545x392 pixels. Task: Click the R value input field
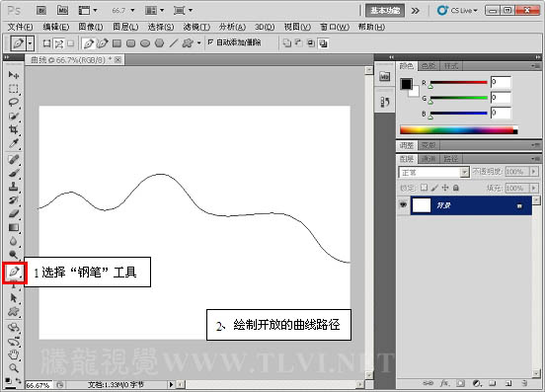(x=501, y=82)
